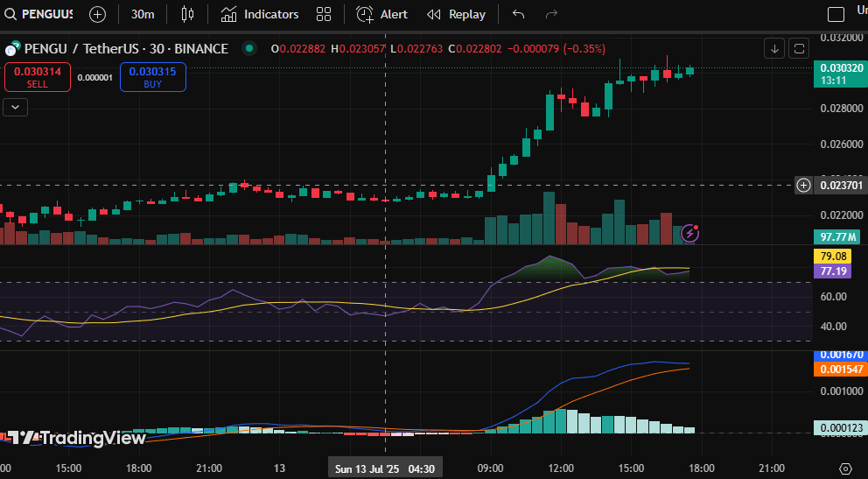Image resolution: width=868 pixels, height=479 pixels.
Task: Click the volume value label 97.77M
Action: pos(836,237)
